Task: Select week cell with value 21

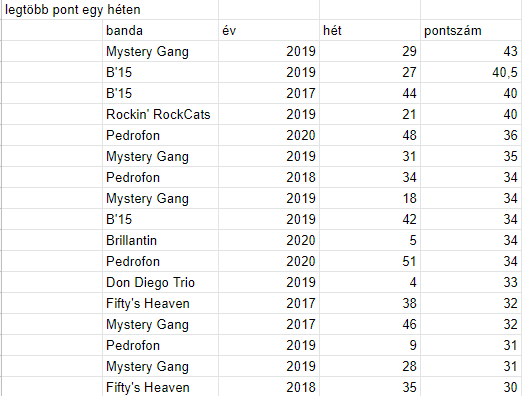Action: (x=370, y=114)
